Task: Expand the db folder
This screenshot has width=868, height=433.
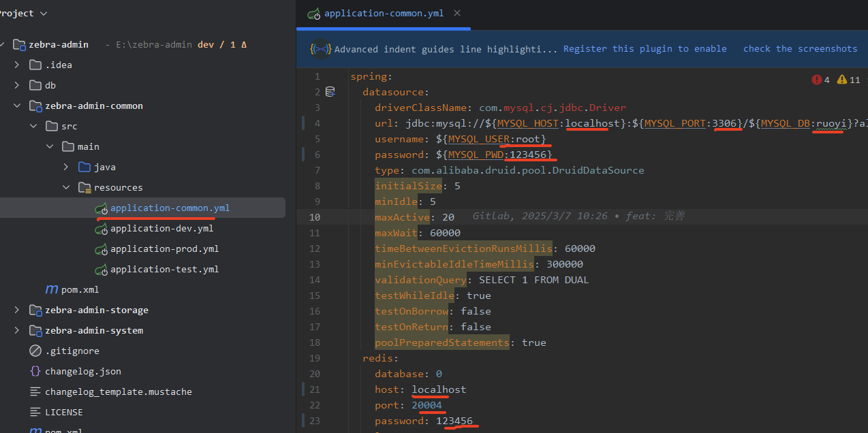Action: (x=17, y=85)
